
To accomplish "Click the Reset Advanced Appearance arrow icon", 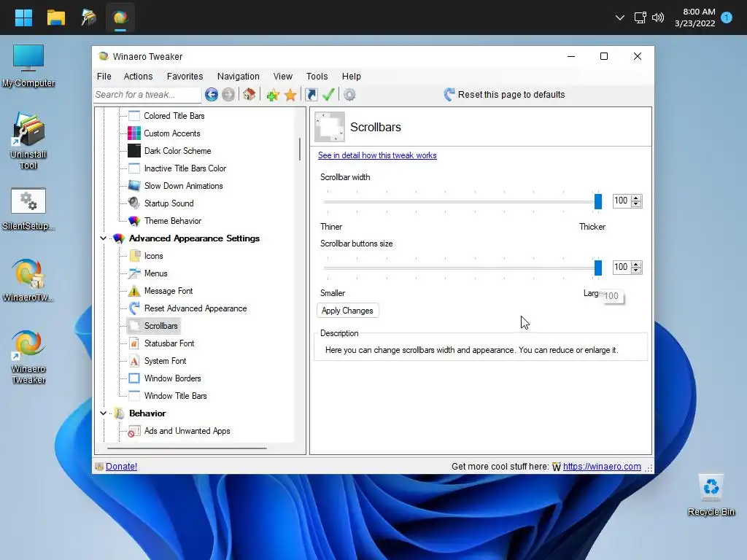I will pos(134,308).
